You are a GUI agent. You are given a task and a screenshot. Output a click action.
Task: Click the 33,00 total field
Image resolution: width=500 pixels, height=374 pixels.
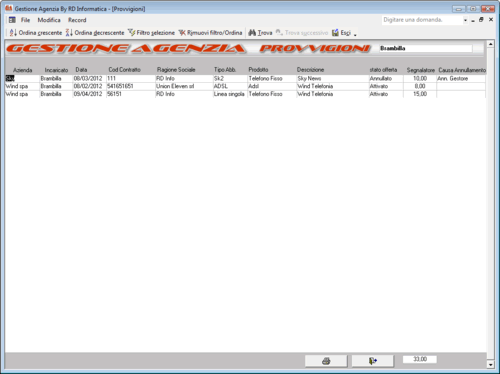(420, 359)
